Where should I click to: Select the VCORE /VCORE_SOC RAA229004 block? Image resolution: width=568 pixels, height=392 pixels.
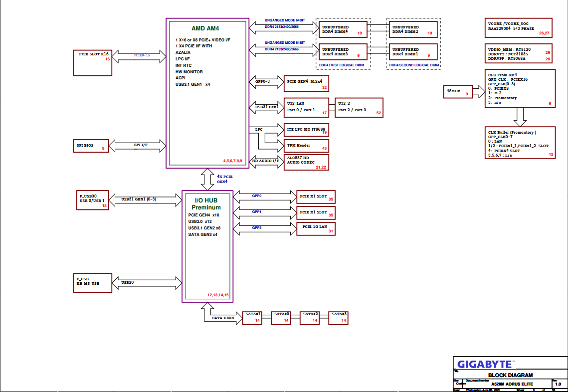(518, 28)
